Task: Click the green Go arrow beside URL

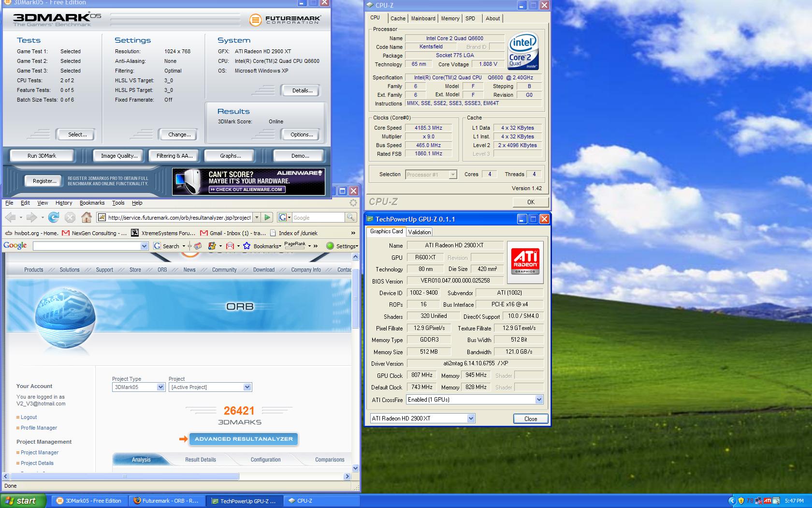Action: tap(268, 218)
